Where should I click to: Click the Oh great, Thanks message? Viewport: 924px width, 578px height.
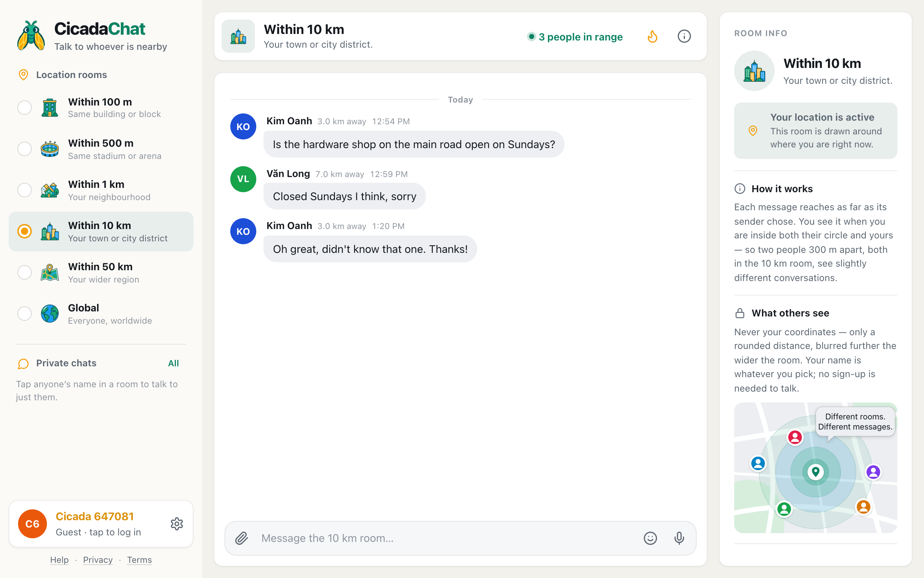click(x=370, y=249)
